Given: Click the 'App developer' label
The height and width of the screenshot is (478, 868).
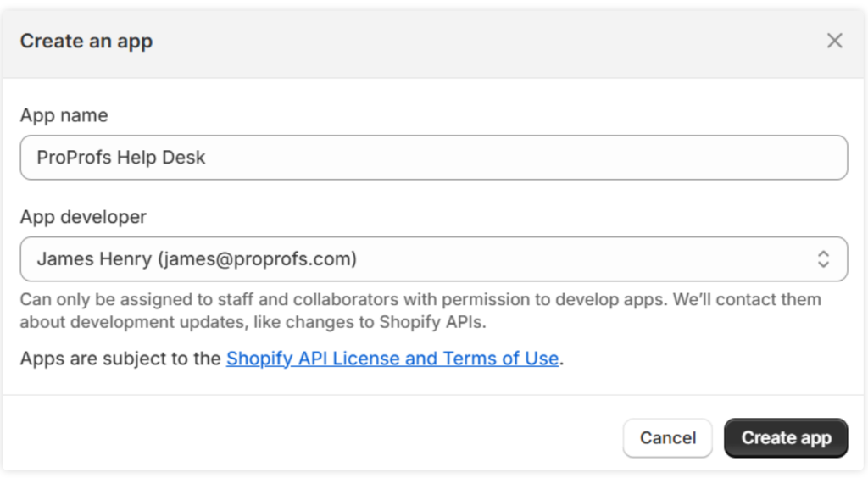Looking at the screenshot, I should 84,217.
